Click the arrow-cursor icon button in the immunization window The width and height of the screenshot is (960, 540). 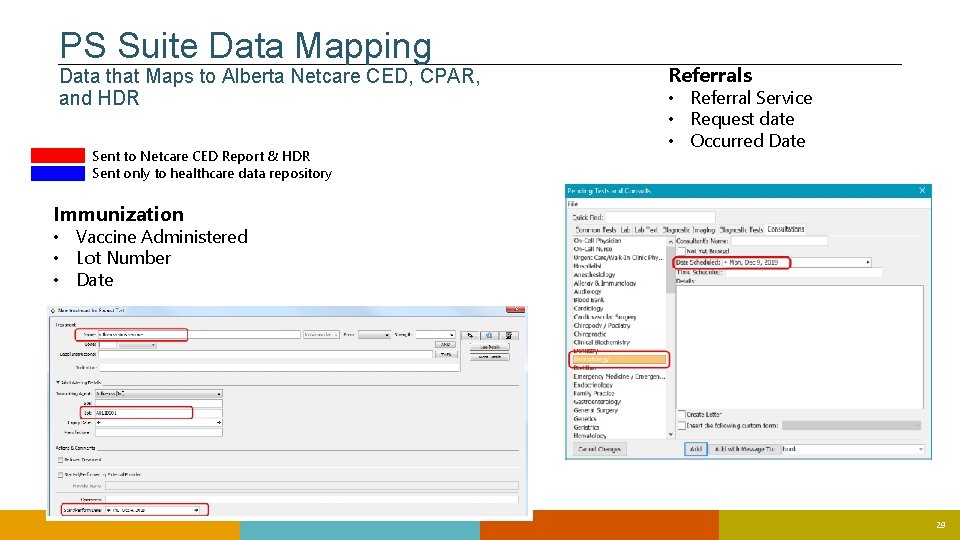click(x=470, y=336)
